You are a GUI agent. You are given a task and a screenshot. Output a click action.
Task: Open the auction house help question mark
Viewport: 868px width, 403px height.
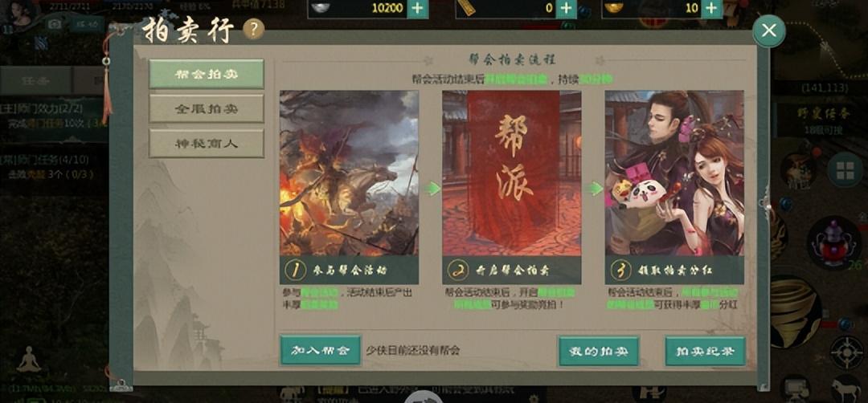(253, 29)
